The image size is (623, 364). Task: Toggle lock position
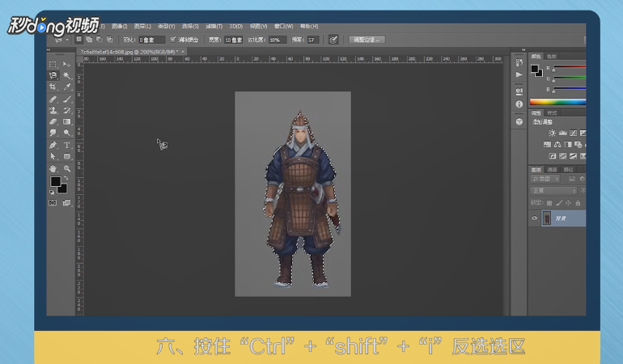569,203
